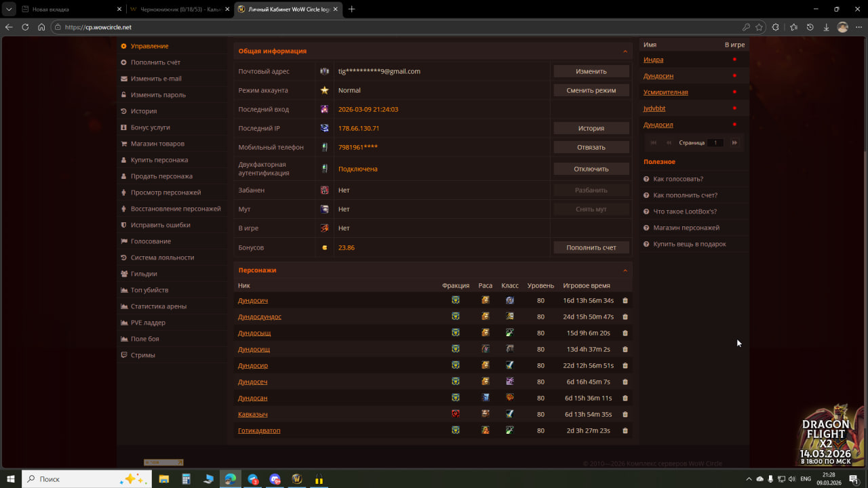Open Магазин товаров in sidebar
Viewport: 868px width, 488px height.
[157, 144]
